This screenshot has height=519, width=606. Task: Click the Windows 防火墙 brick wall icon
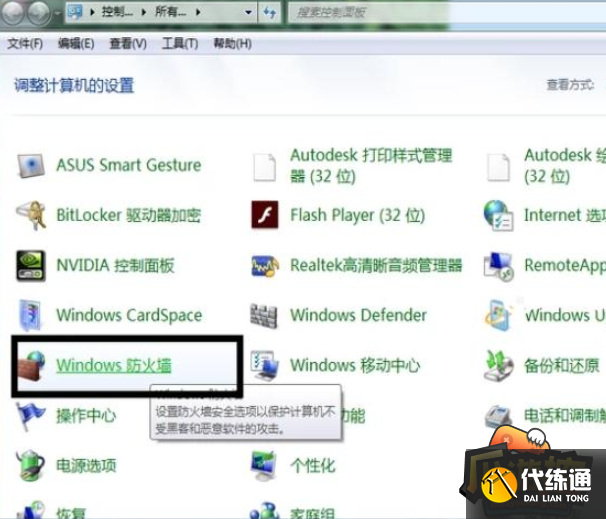(31, 366)
